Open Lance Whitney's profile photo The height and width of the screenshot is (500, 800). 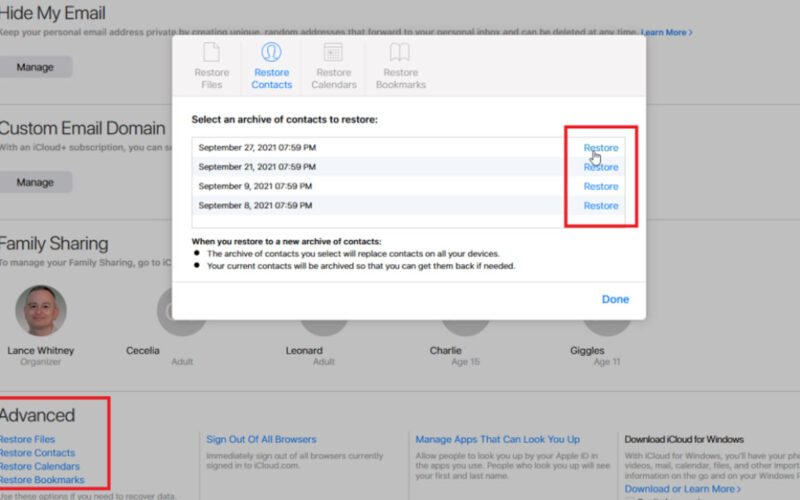41,310
